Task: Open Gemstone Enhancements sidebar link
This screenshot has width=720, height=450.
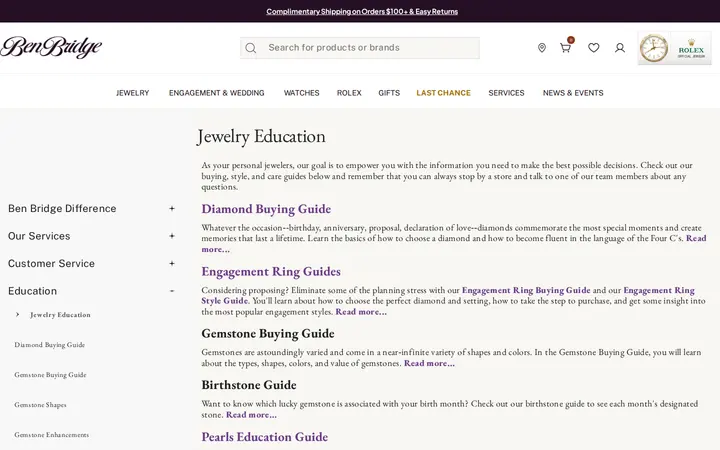Action: tap(51, 434)
